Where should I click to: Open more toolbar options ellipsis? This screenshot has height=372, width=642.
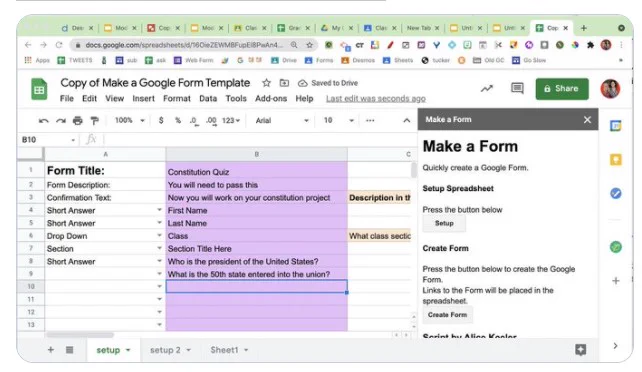click(370, 120)
